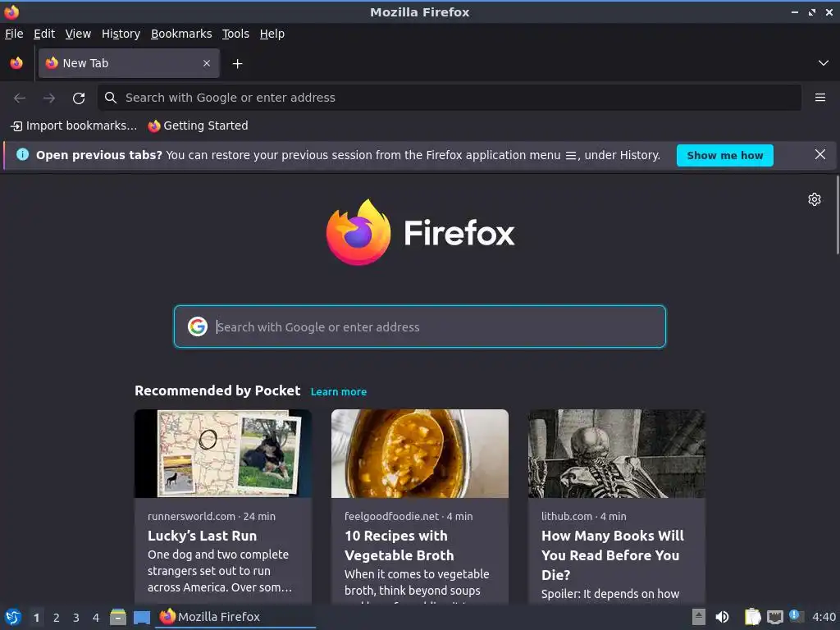Click 10 Recipes with Vegetable Broth title
The image size is (840, 630).
[x=399, y=546]
